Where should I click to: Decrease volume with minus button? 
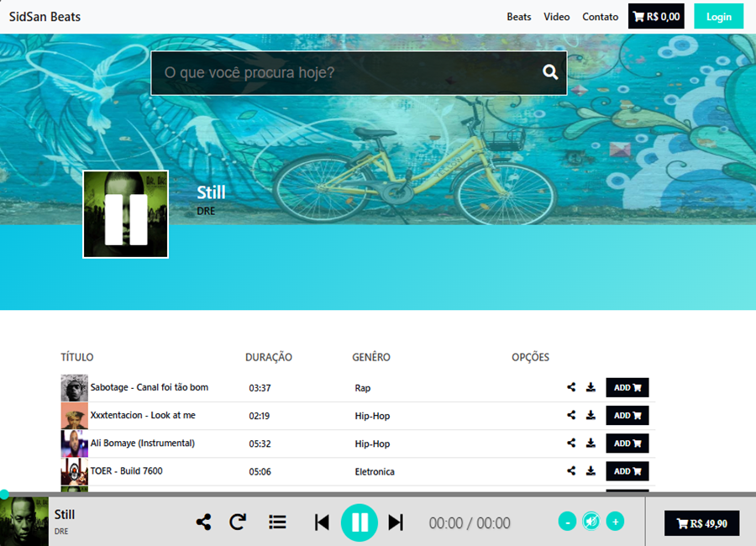(x=567, y=522)
